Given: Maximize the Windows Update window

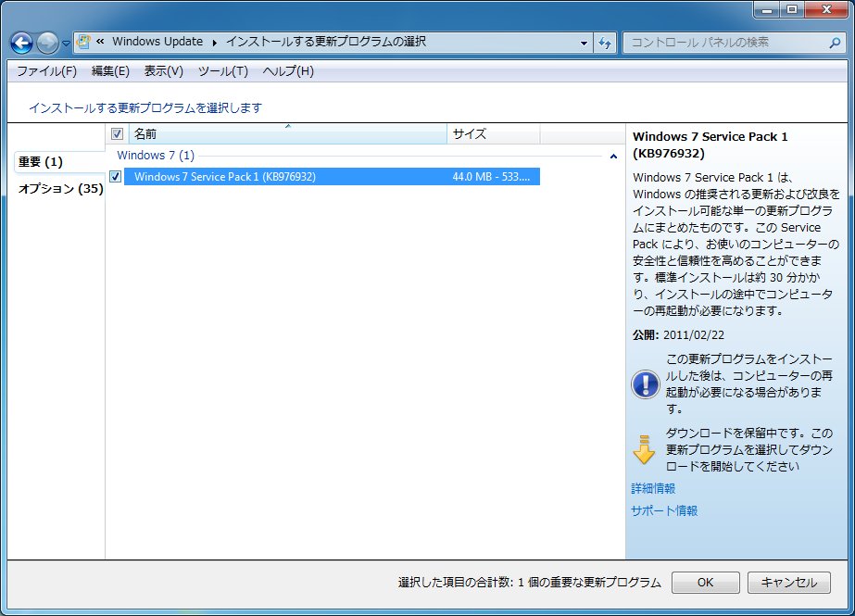Looking at the screenshot, I should tap(792, 9).
